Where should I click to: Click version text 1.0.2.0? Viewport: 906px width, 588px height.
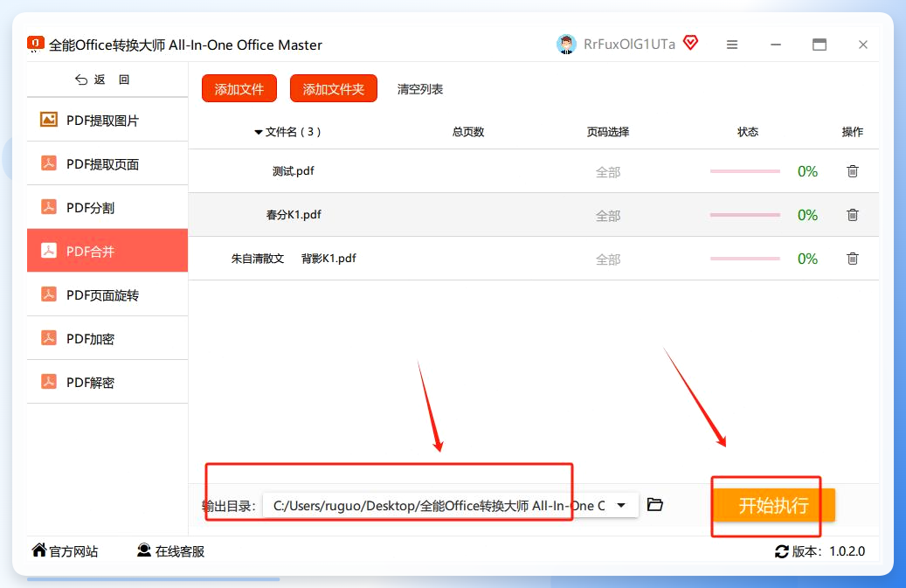pos(847,551)
